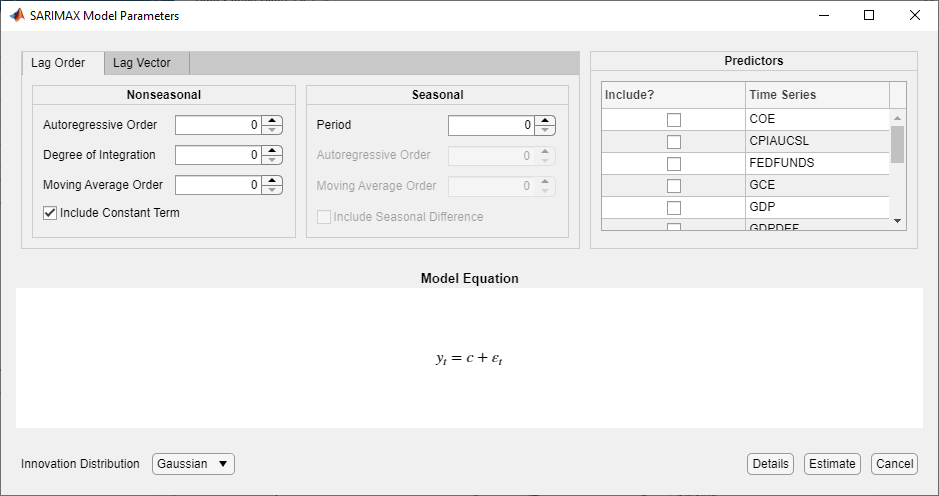Tick the FEDFUNDS predictor checkbox
Image resolution: width=939 pixels, height=496 pixels.
click(674, 163)
